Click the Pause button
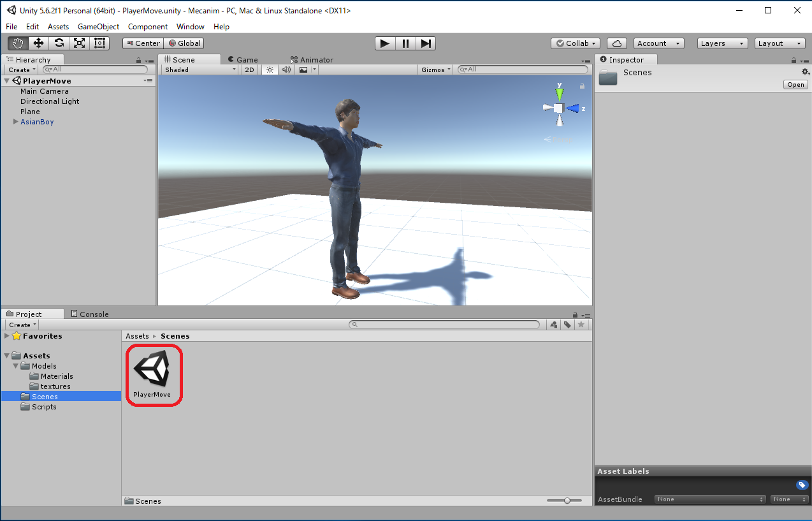Screen dimensions: 812x521 [405, 43]
